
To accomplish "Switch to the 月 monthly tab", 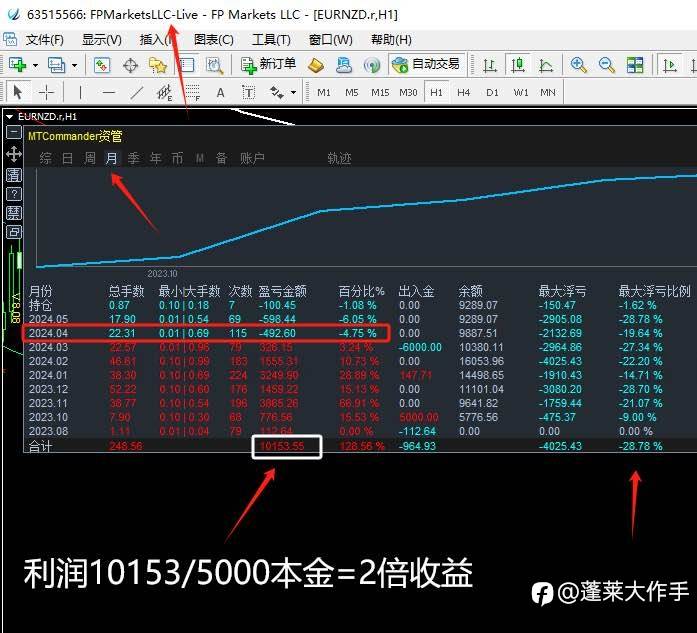I will 112,158.
